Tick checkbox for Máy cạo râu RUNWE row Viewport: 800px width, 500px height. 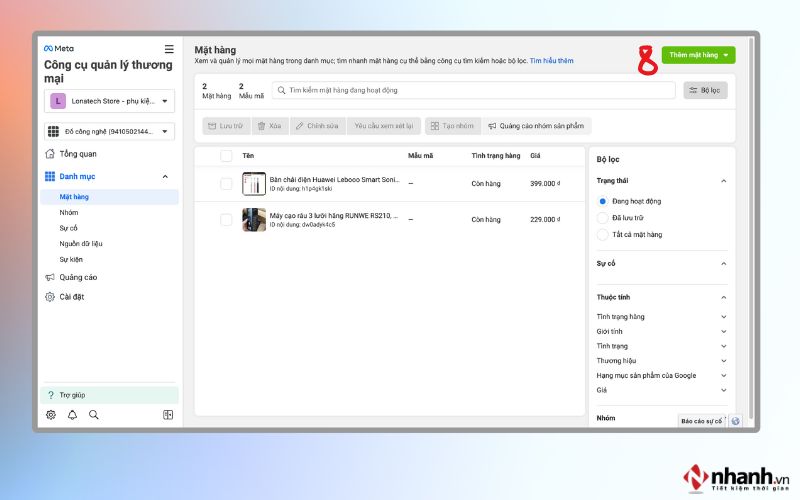pyautogui.click(x=226, y=220)
